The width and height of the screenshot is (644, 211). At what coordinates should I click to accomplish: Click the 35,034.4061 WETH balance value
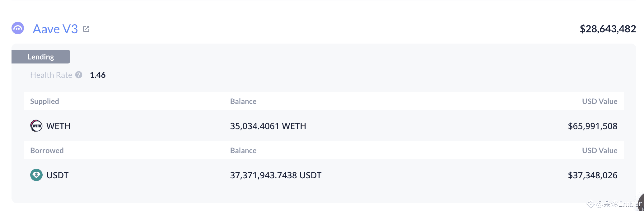[x=268, y=126]
